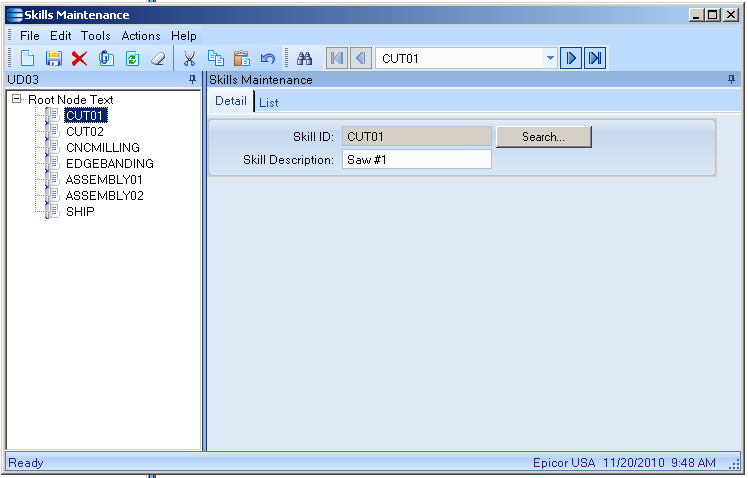Click the Skill ID input field

416,136
